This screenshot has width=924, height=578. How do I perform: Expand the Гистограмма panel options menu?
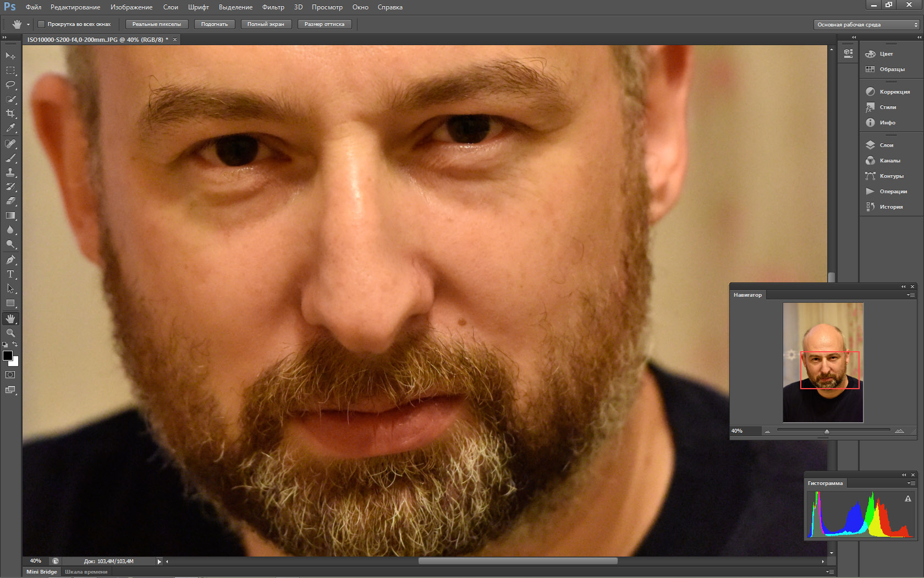(911, 483)
